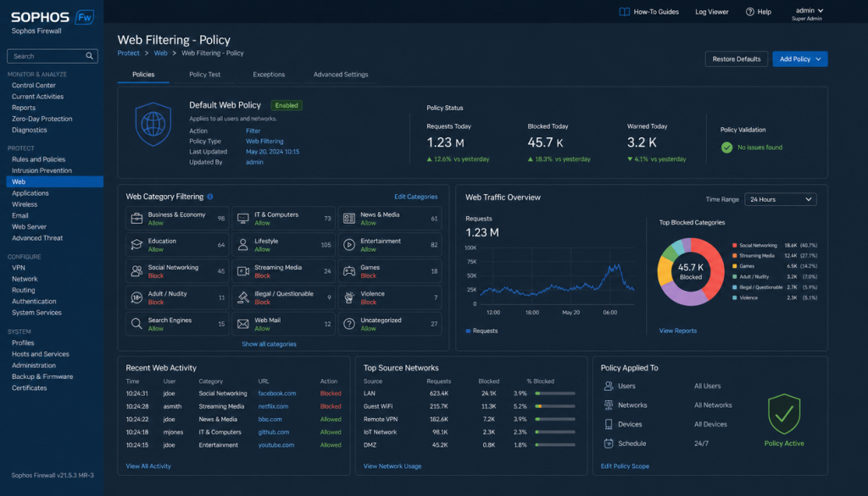Screen dimensions: 868x496
Task: Click the Restore Defaults button
Action: click(737, 59)
